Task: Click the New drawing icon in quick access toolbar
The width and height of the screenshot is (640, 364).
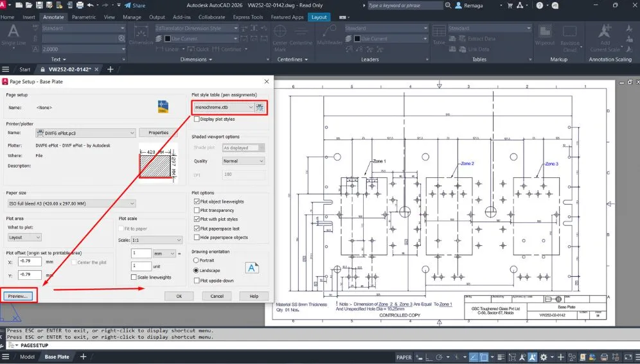Action: (x=19, y=5)
